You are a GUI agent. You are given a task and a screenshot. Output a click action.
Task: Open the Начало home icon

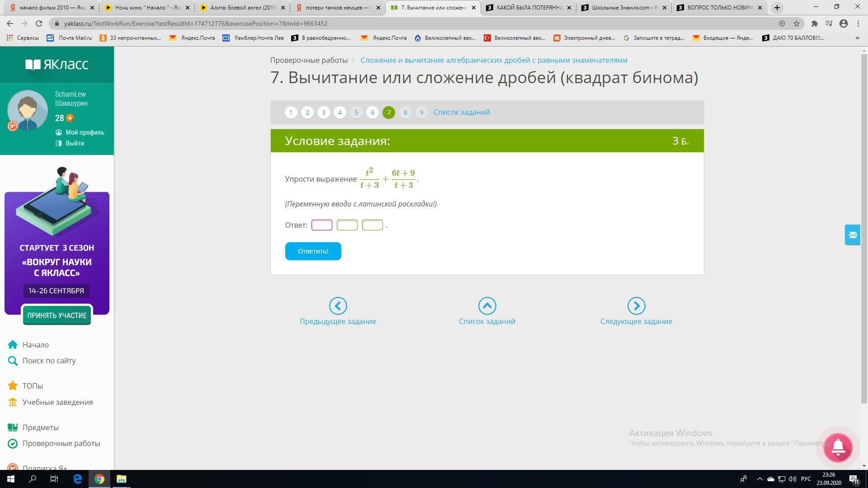click(x=13, y=345)
